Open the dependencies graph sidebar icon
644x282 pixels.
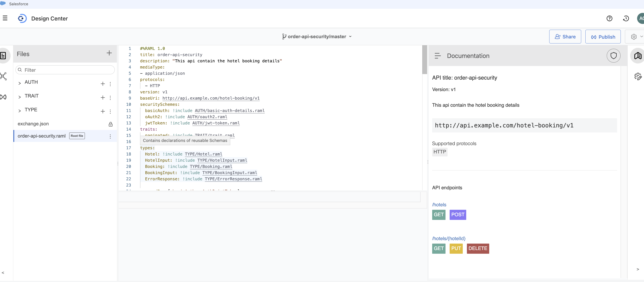[3, 76]
